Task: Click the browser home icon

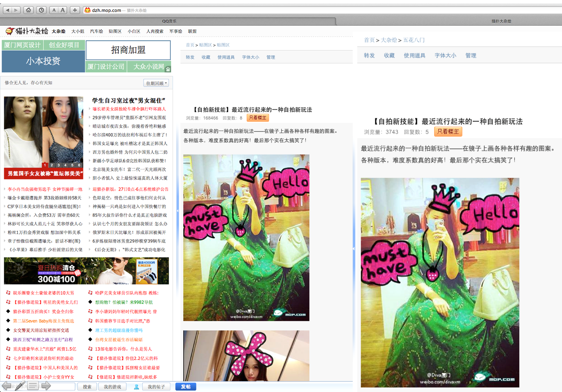Action: (28, 10)
